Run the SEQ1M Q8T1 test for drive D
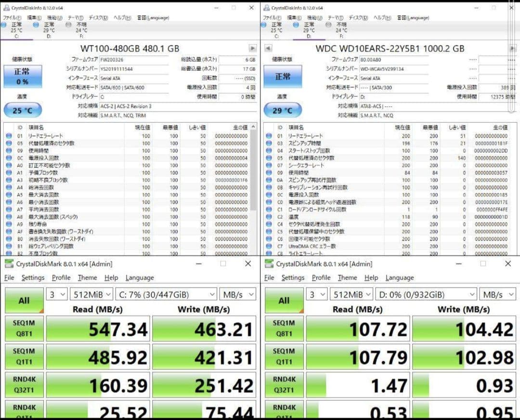The height and width of the screenshot is (420, 520). coord(284,328)
